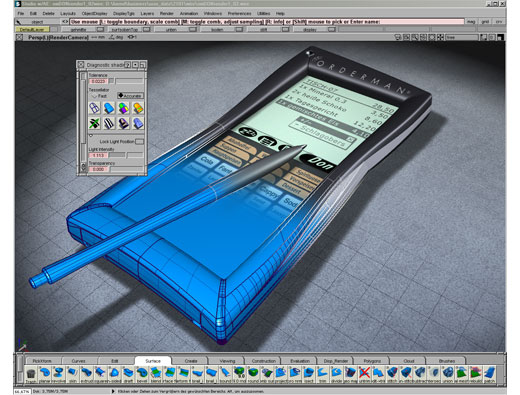The height and width of the screenshot is (395, 520).
Task: Select the bevel surface tool
Action: [142, 374]
